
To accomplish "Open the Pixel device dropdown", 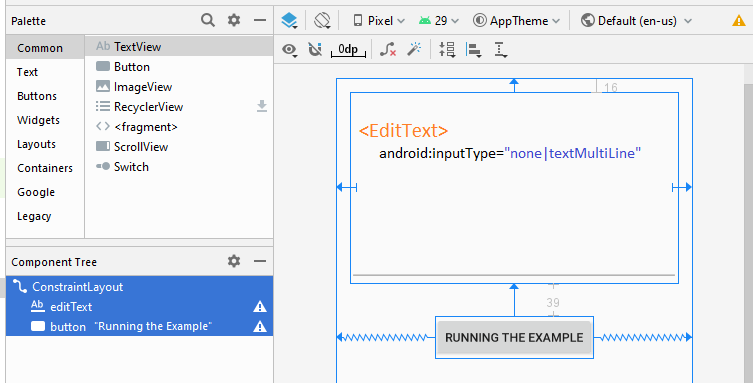I will pos(379,21).
